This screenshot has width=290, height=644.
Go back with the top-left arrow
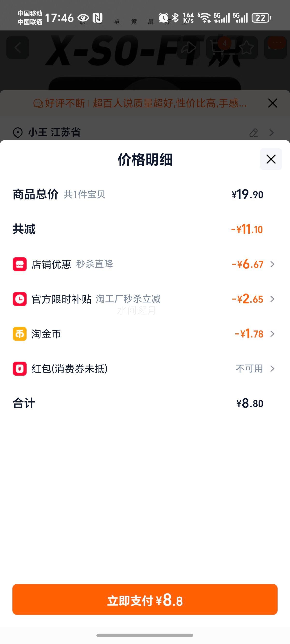(18, 47)
